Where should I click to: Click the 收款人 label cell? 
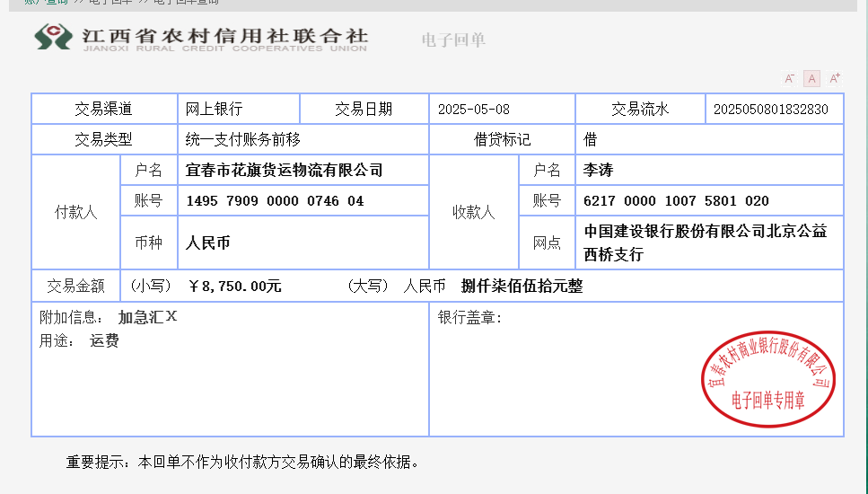click(x=474, y=212)
